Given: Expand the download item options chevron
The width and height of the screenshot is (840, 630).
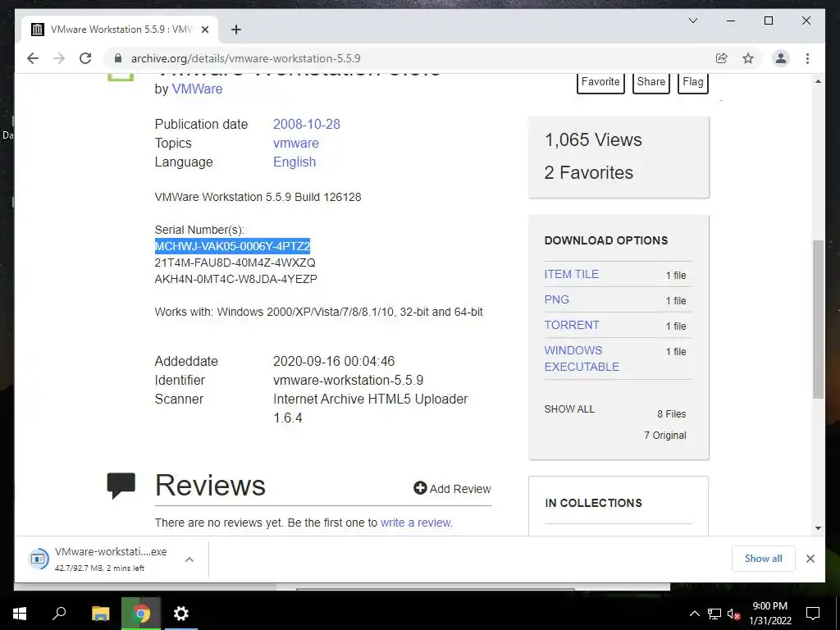Looking at the screenshot, I should (x=189, y=559).
